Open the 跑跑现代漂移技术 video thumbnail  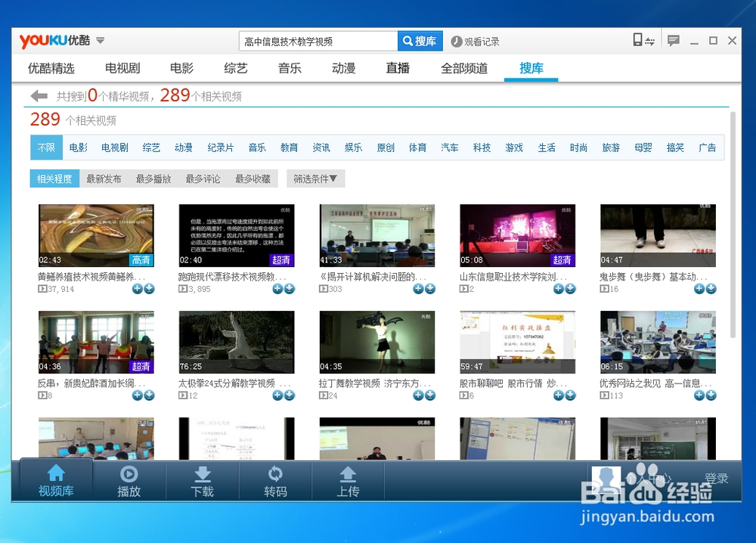[237, 235]
